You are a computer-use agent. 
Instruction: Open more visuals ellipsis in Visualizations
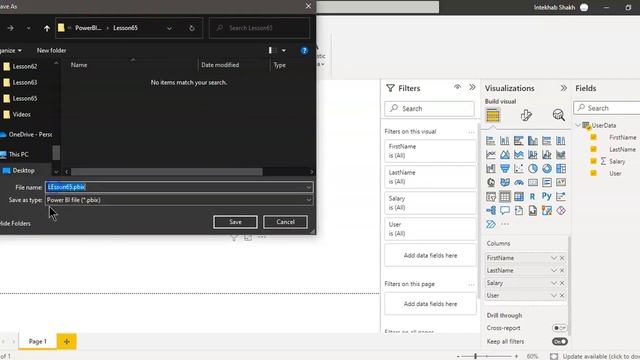point(505,224)
